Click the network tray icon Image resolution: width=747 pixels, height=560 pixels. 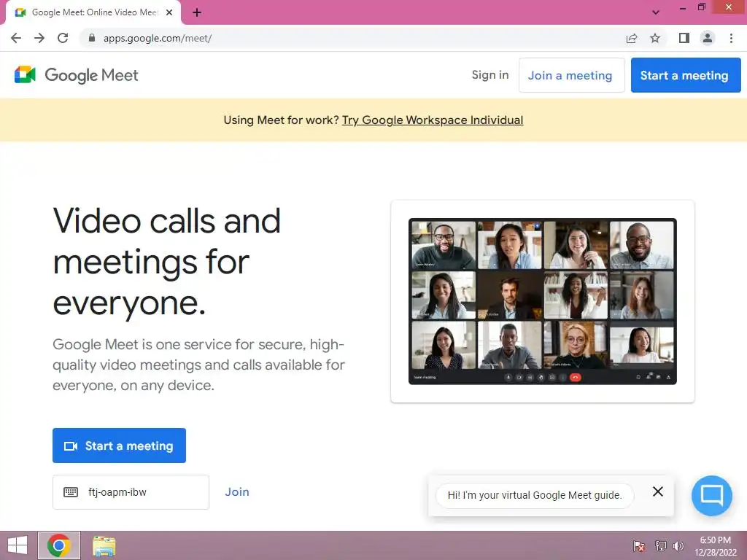pos(661,546)
